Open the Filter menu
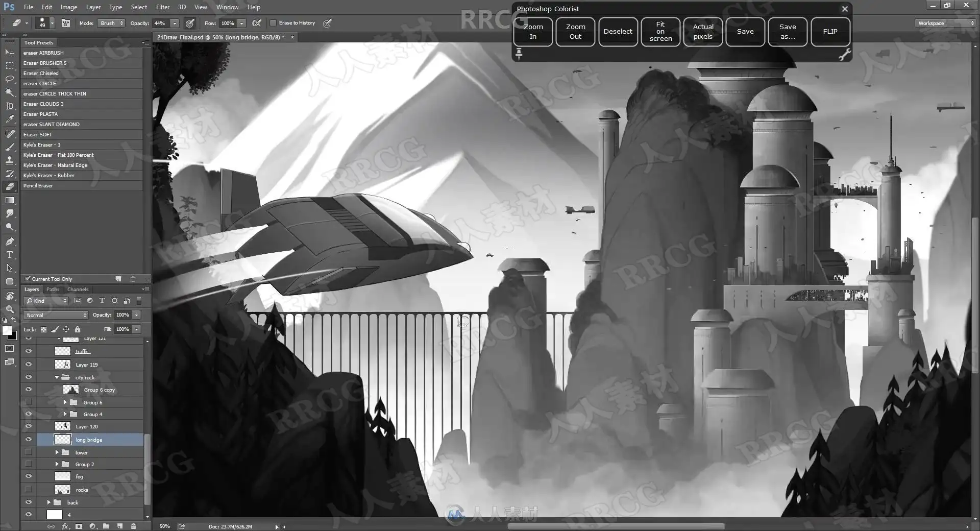 click(x=163, y=7)
